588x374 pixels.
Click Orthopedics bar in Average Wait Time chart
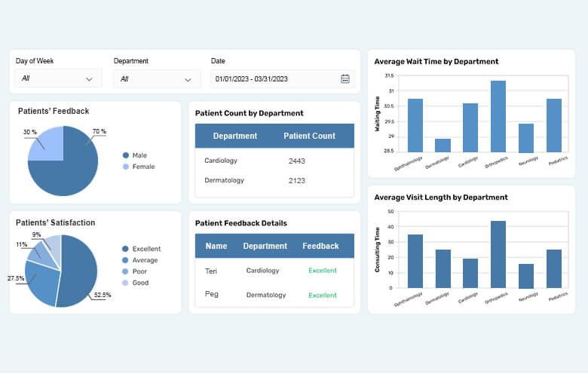click(x=498, y=117)
